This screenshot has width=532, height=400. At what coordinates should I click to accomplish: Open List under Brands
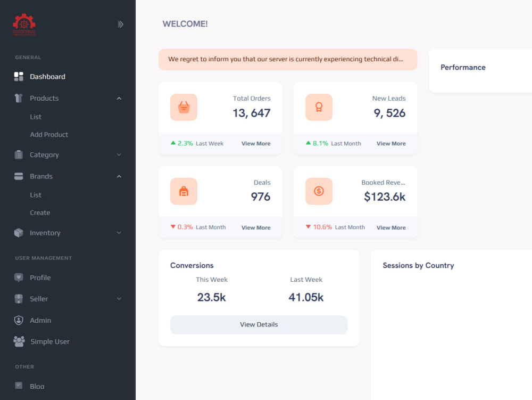point(36,195)
